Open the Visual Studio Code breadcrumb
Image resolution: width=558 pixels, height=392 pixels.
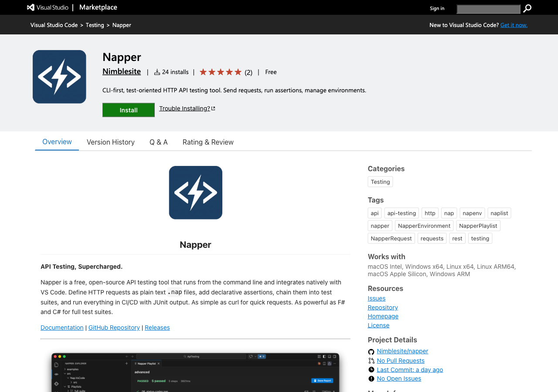pyautogui.click(x=54, y=25)
